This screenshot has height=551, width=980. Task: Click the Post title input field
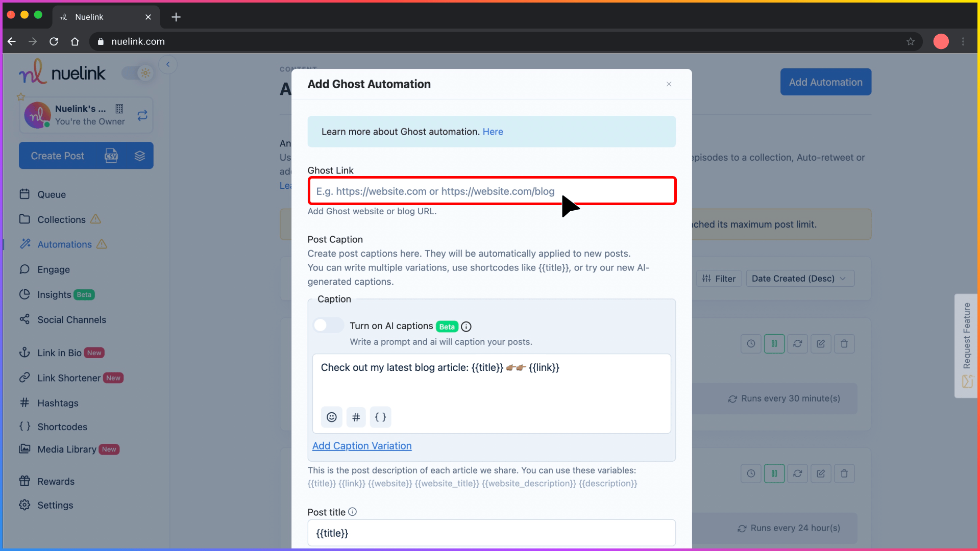[x=492, y=533]
